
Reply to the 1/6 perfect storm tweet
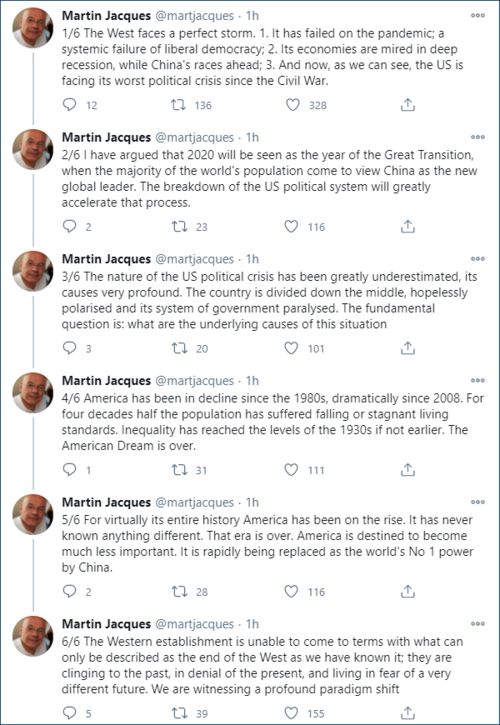pyautogui.click(x=69, y=105)
